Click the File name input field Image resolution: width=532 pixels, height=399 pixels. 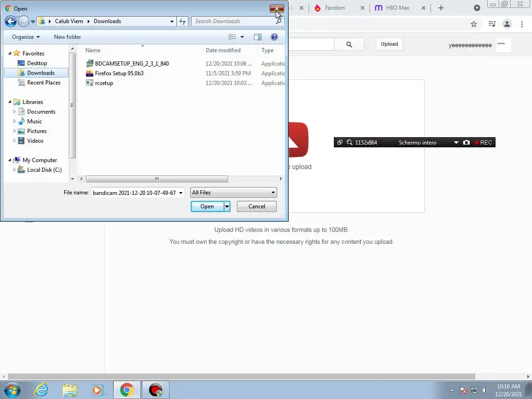pyautogui.click(x=135, y=193)
